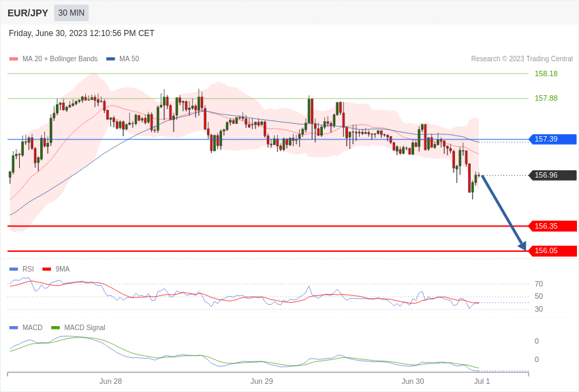Select the RSI 50 axis value

click(539, 296)
